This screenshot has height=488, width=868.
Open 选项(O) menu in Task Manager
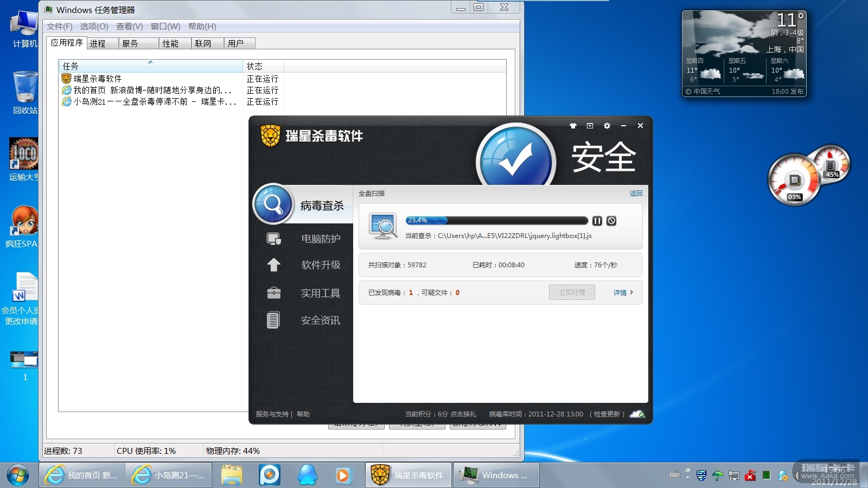click(94, 27)
